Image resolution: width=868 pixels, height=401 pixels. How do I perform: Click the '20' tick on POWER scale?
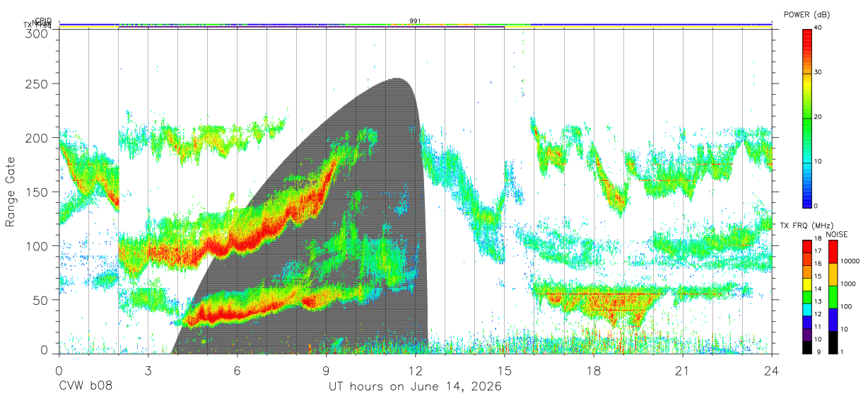point(818,117)
